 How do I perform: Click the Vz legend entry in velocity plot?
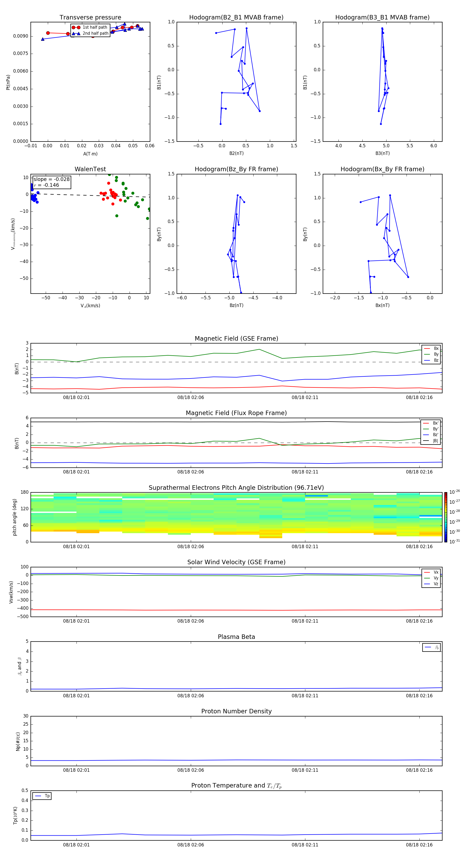431,584
